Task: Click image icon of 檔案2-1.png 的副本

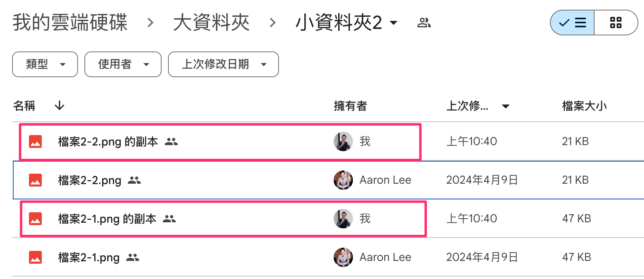Action: click(x=35, y=219)
